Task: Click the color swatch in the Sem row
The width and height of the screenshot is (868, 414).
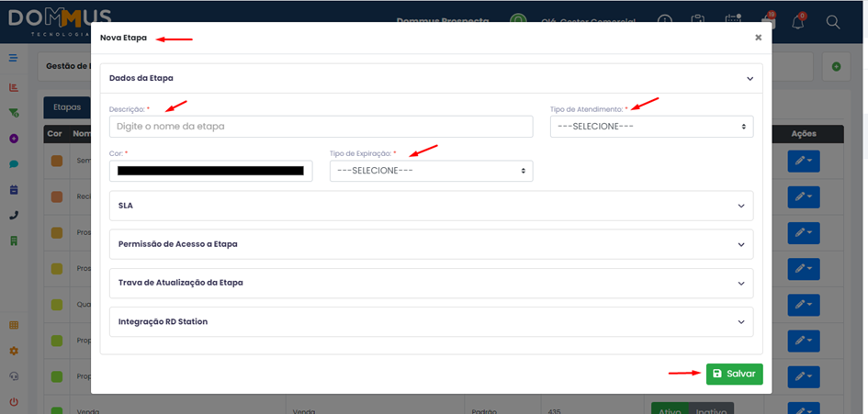Action: pos(56,161)
